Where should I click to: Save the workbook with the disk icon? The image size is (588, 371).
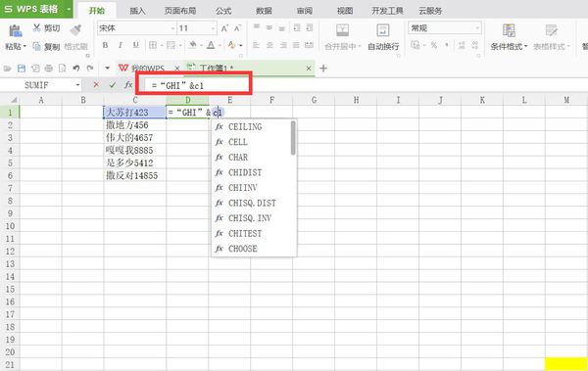point(22,69)
